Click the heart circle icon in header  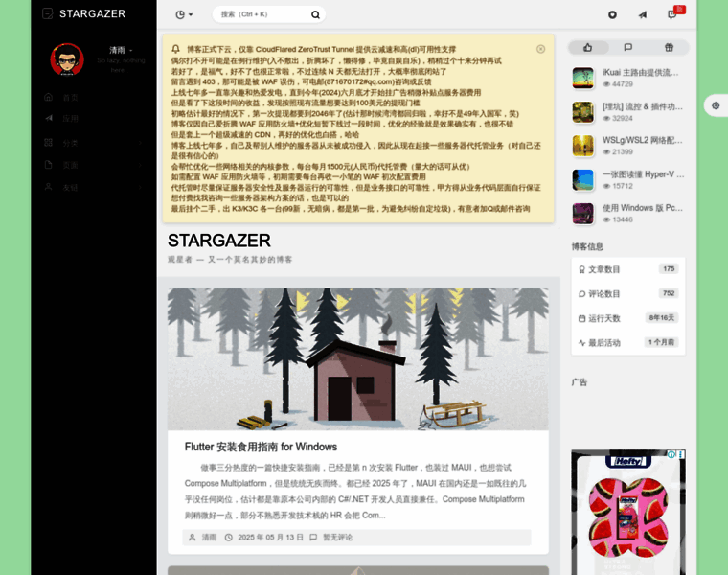612,15
